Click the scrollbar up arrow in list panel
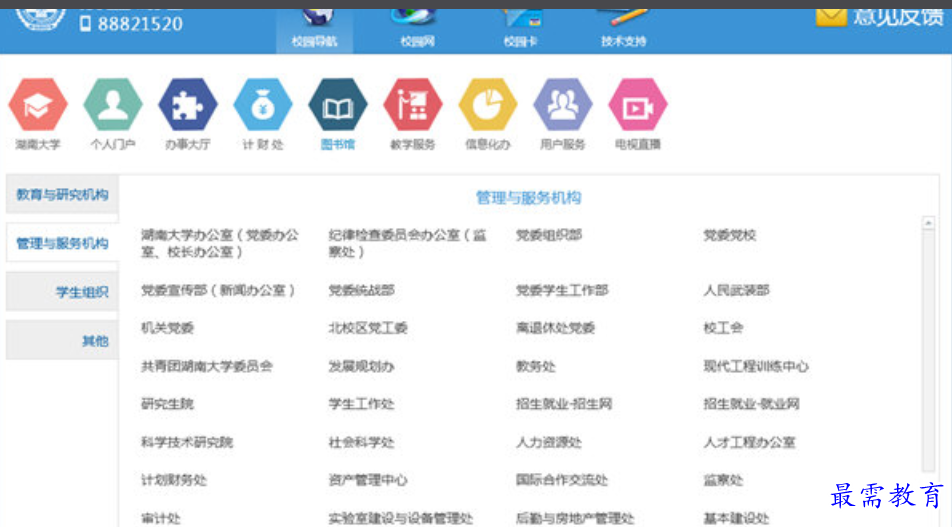Screen dimensions: 952x527 [x=928, y=223]
